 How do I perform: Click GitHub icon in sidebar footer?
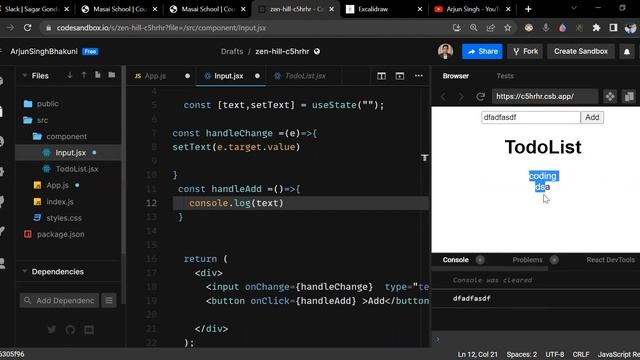coord(70,329)
